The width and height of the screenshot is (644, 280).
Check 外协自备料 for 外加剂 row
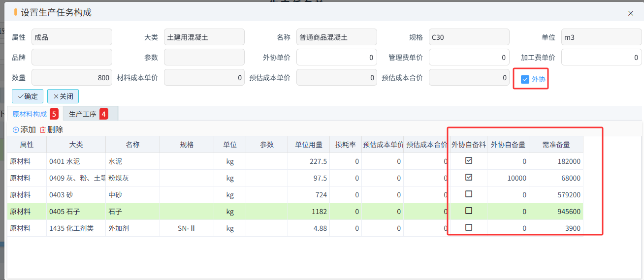(x=469, y=227)
